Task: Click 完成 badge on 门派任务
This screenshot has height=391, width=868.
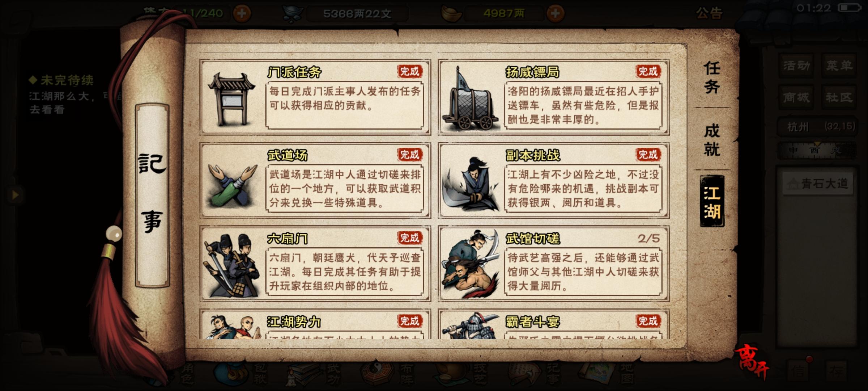Action: (410, 71)
